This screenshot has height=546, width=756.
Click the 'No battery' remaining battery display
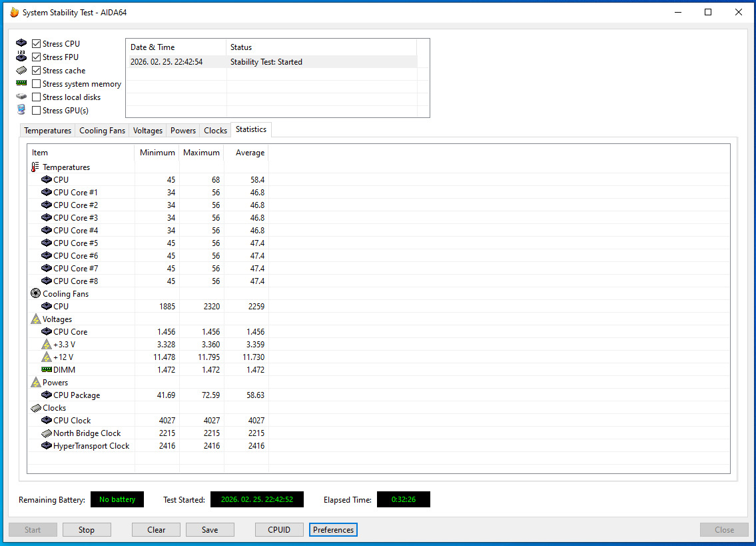coord(117,499)
